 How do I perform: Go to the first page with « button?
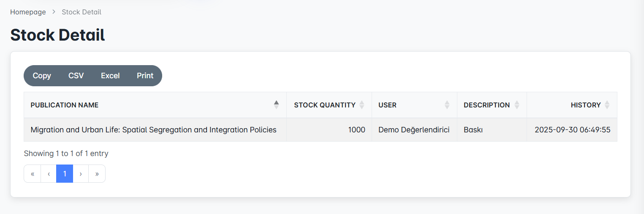tap(33, 174)
